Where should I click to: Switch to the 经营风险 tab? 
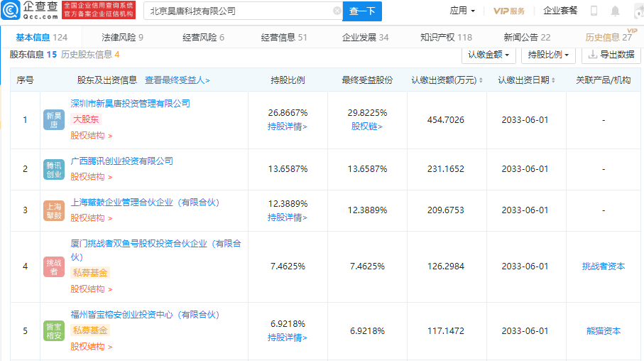click(x=203, y=38)
